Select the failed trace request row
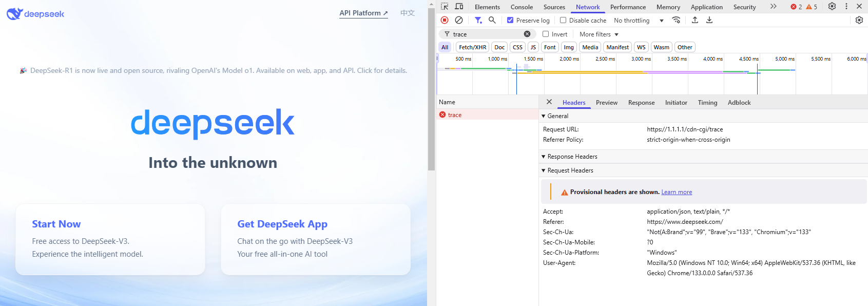868x306 pixels. (487, 115)
